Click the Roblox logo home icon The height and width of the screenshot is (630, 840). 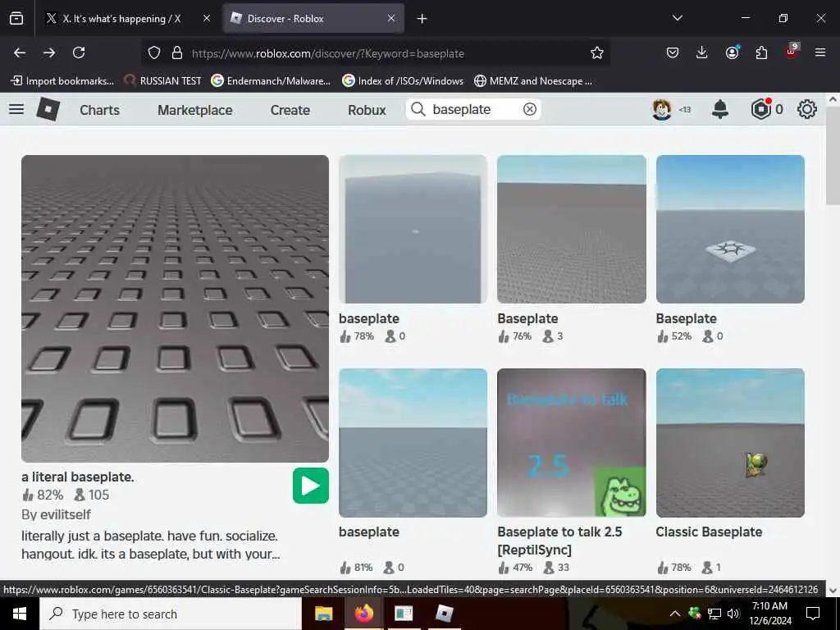pos(48,109)
